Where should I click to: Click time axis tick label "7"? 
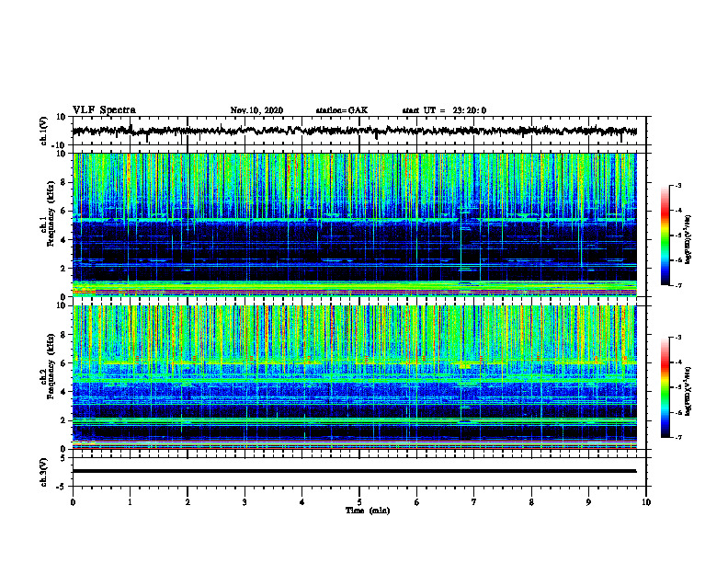coord(474,502)
